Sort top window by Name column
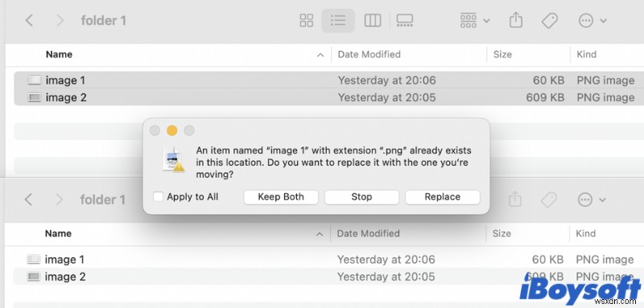Image resolution: width=644 pixels, height=308 pixels. point(59,54)
